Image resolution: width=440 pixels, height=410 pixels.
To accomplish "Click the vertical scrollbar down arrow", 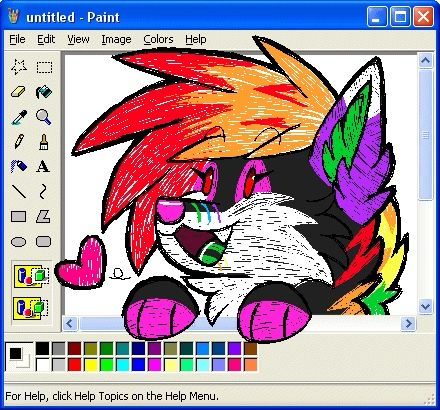I will [425, 306].
